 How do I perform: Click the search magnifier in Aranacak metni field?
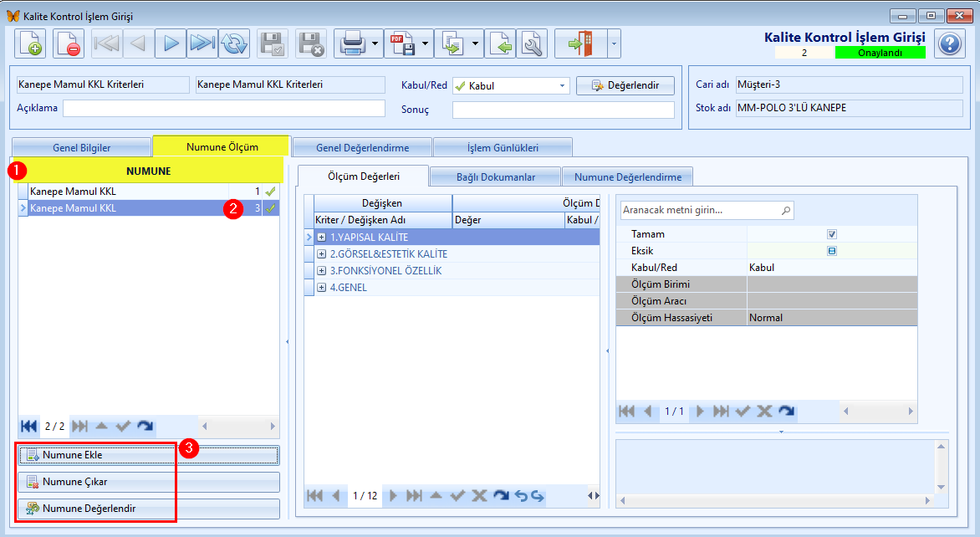coord(786,211)
